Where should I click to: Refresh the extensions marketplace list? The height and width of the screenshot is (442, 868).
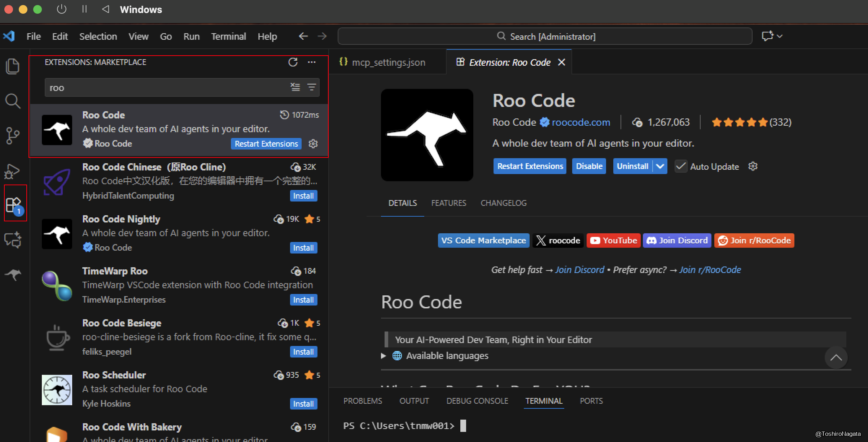(x=293, y=62)
